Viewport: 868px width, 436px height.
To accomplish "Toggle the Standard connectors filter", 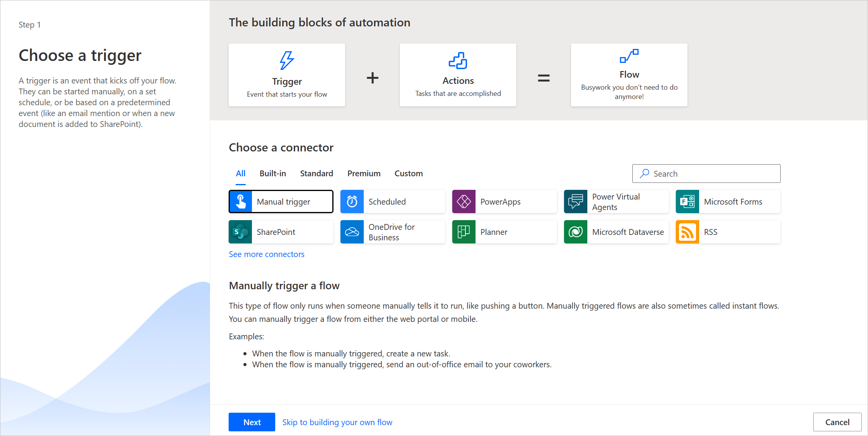I will [316, 173].
